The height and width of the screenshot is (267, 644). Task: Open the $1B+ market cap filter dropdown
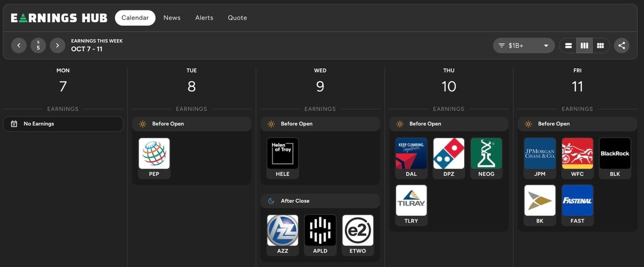(x=524, y=45)
